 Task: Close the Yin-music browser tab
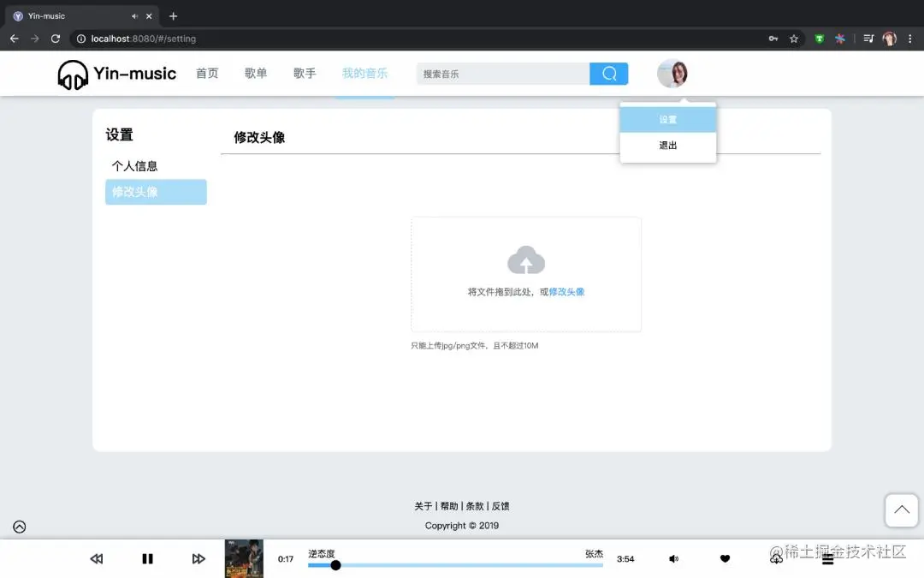tap(149, 16)
